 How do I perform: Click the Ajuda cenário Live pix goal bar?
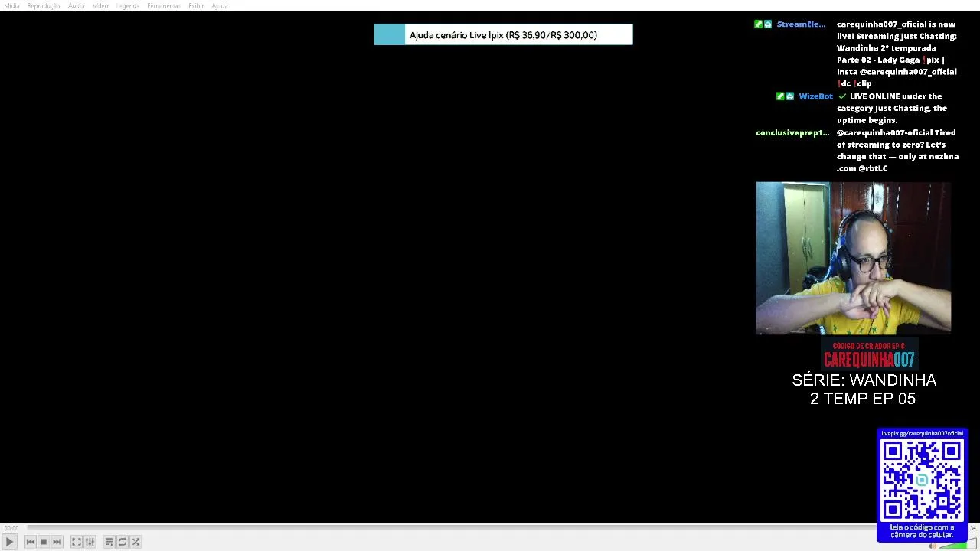click(503, 34)
